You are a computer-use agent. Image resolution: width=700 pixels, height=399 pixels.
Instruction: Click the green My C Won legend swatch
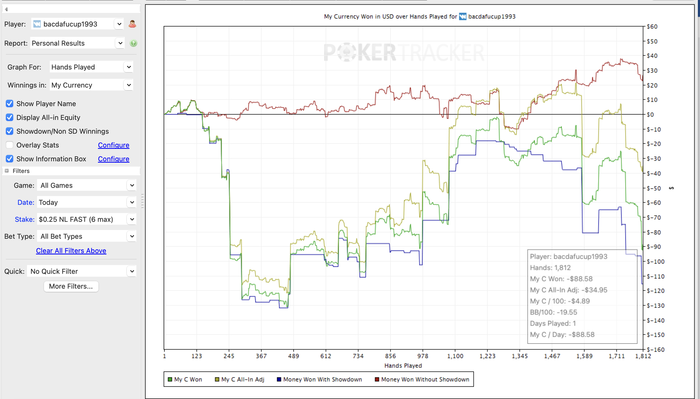pyautogui.click(x=170, y=379)
